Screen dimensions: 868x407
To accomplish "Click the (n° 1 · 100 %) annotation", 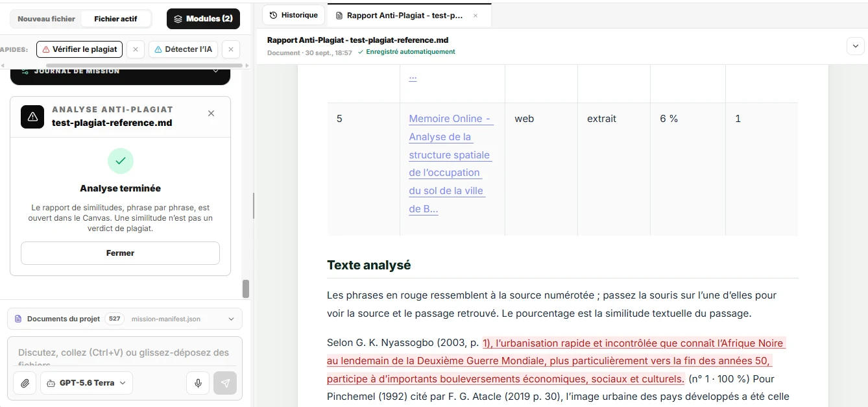I will pyautogui.click(x=719, y=379).
